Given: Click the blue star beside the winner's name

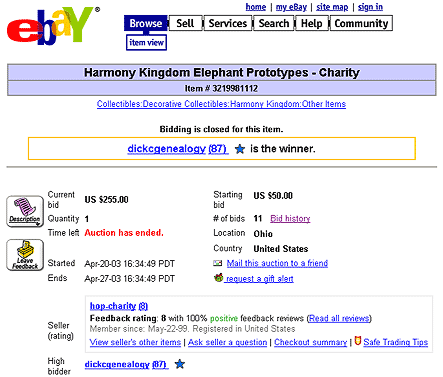Looking at the screenshot, I should 240,149.
